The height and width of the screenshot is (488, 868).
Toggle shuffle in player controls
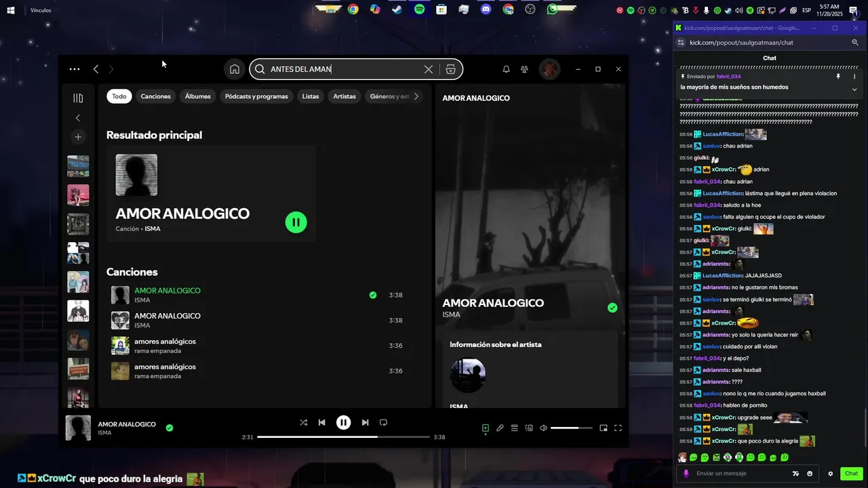(303, 422)
